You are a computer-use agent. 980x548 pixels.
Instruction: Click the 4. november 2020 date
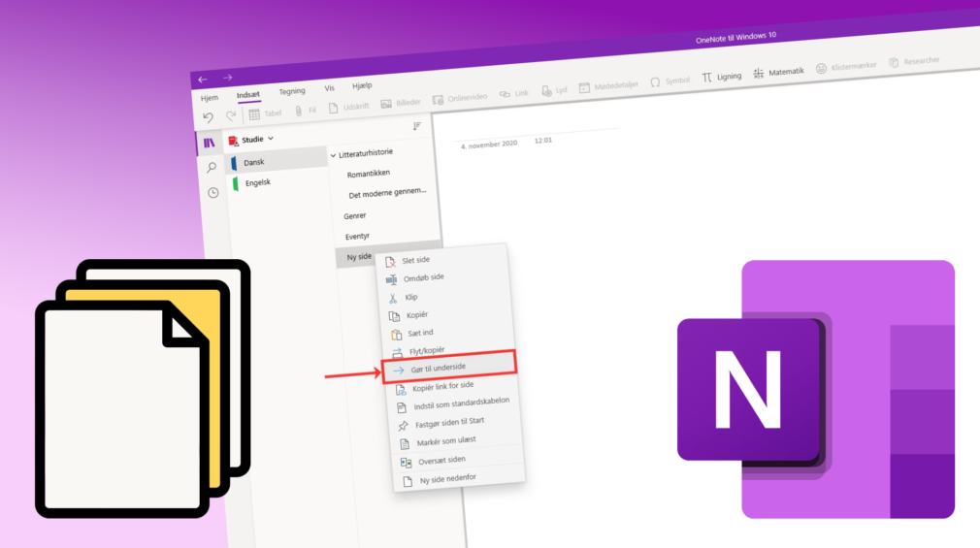[x=489, y=145]
